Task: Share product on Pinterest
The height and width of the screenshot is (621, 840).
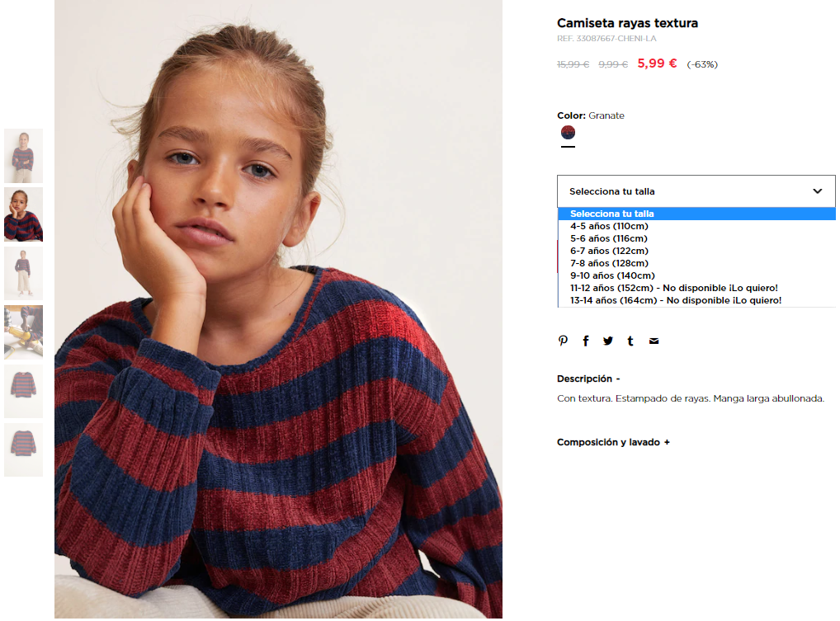Action: coord(563,341)
